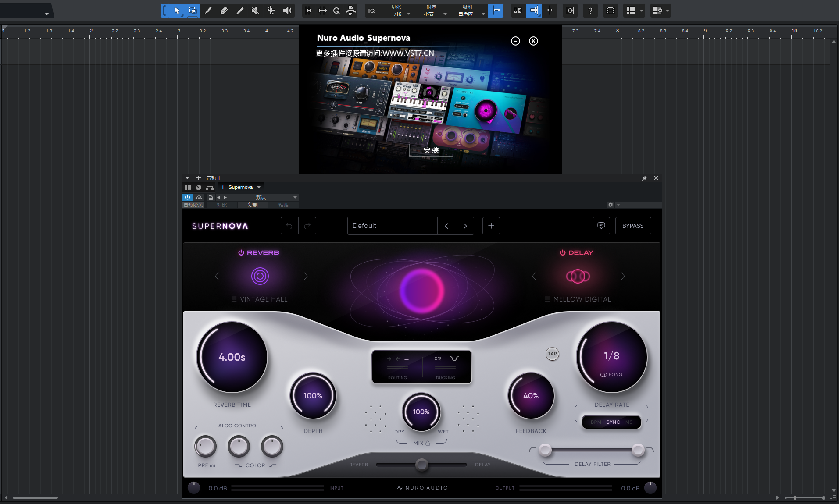Toggle the DELAY section power

pos(563,252)
